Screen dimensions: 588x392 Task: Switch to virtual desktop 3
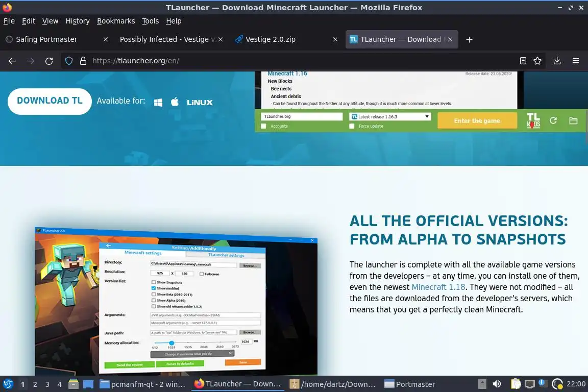click(47, 384)
